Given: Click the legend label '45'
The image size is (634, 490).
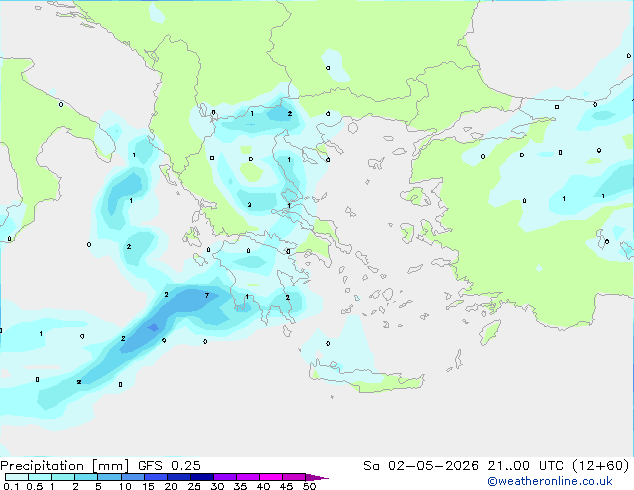Looking at the screenshot, I should 286,486.
